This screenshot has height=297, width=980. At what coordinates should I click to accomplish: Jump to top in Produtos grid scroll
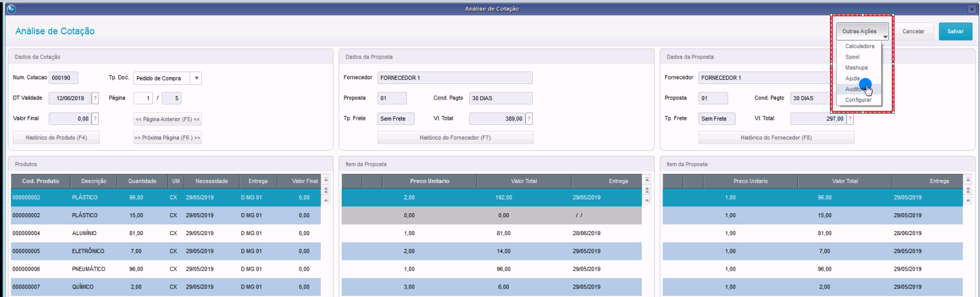point(326,180)
